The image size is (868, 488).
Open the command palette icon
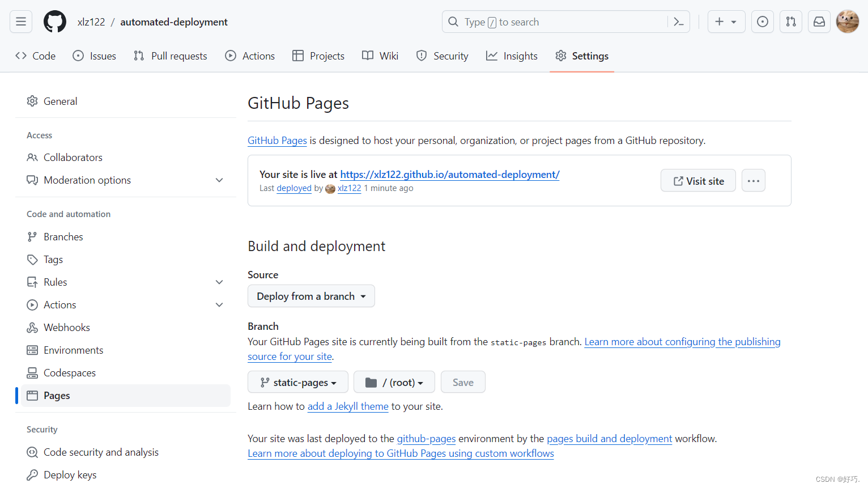pos(678,22)
